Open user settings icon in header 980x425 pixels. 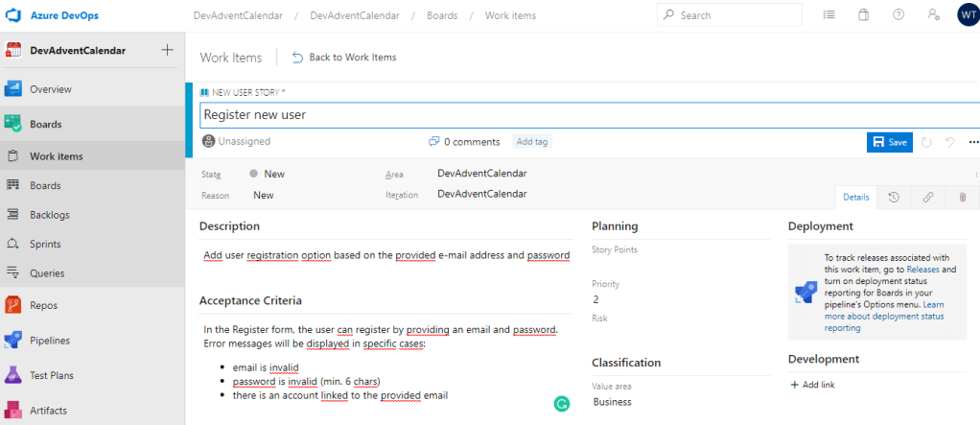pyautogui.click(x=933, y=15)
